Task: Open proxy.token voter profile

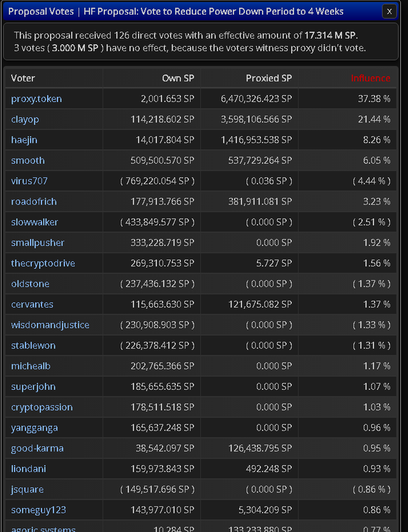Action: coord(36,99)
